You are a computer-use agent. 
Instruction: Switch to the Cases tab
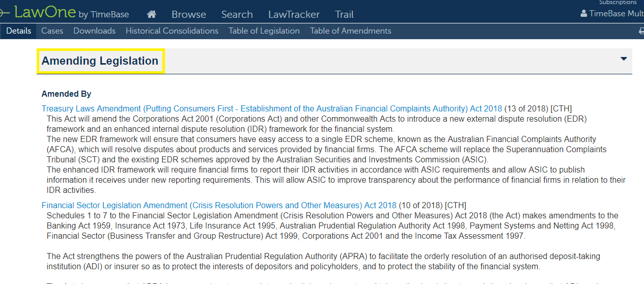52,31
